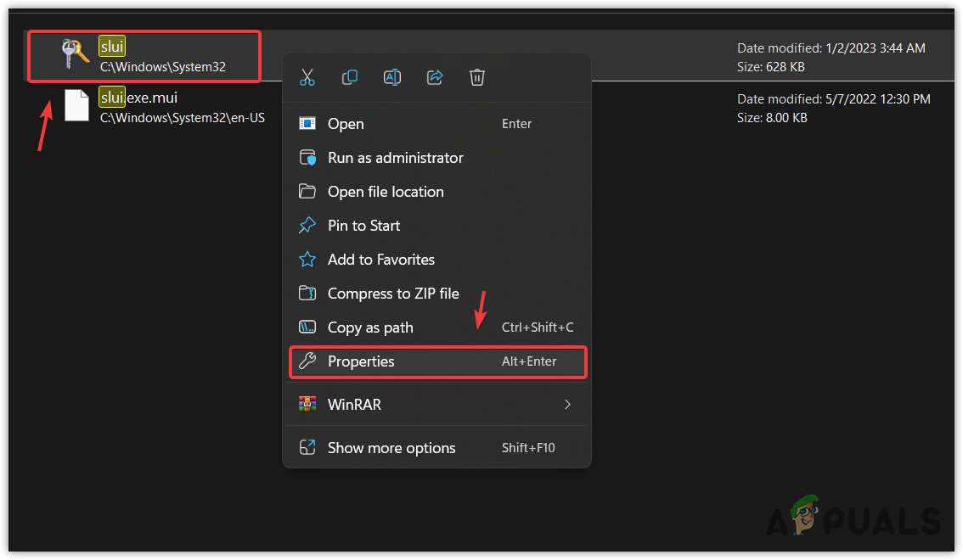
Task: Select the slui.exe.mui file icon
Action: (76, 106)
